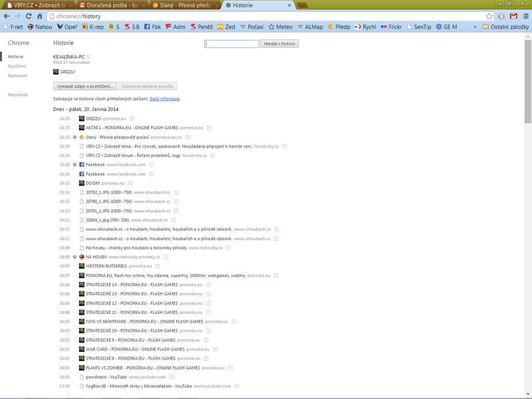Viewport: 532px width, 399px height.
Task: Click the Vymazat údaje o prohlížení button
Action: 85,86
